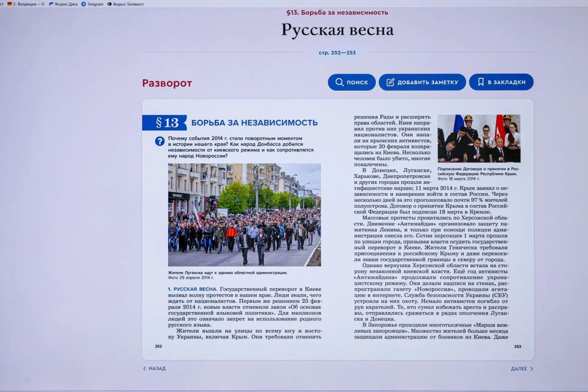Go back with the НАЗАД link
Screen dimensions: 588x392
pos(154,368)
